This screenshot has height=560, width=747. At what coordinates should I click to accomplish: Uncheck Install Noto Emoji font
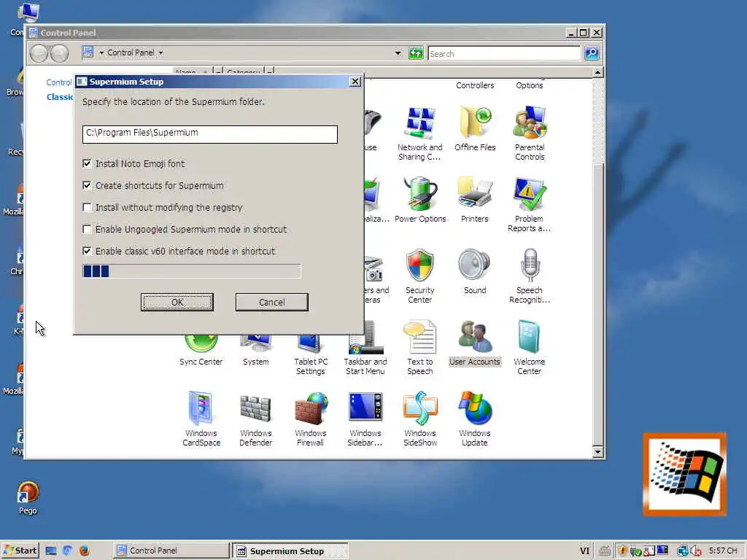tap(88, 164)
